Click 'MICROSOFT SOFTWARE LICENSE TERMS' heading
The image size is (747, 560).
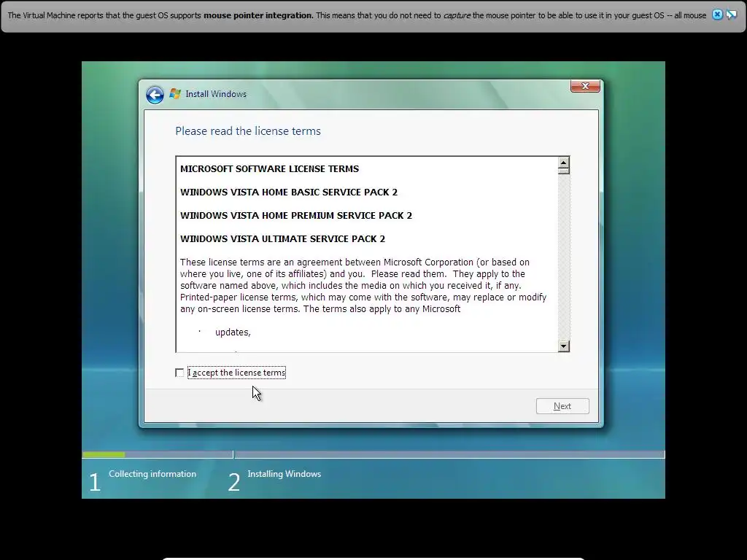click(x=270, y=169)
